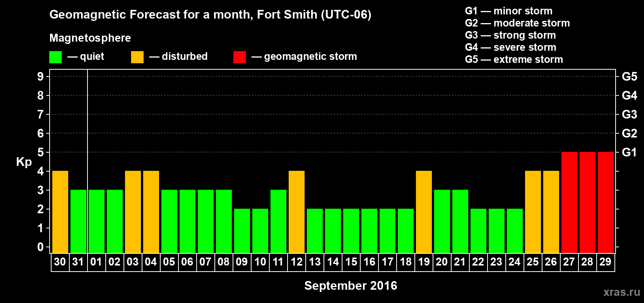Screen dimensions: 644x303
Task: Click the "G3 — strong storm" legend line
Action: click(510, 35)
